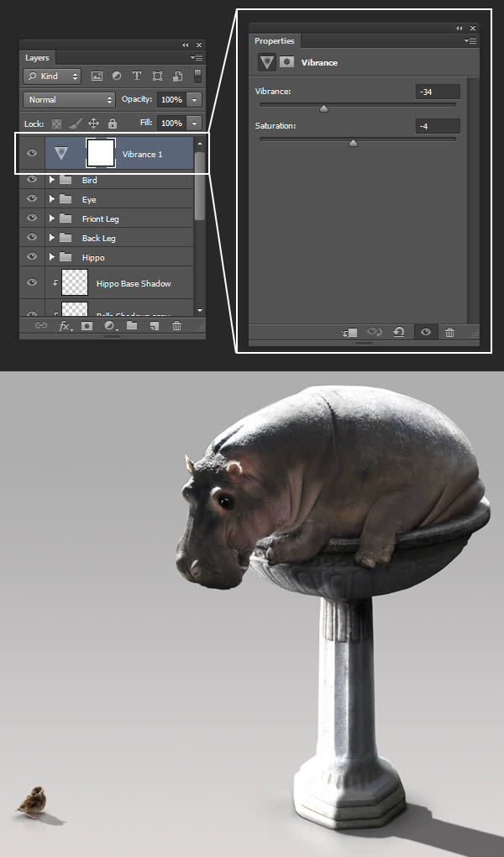Collapse Properties panel double-arrow icon
Viewport: 504px width, 857px height.
tap(459, 28)
